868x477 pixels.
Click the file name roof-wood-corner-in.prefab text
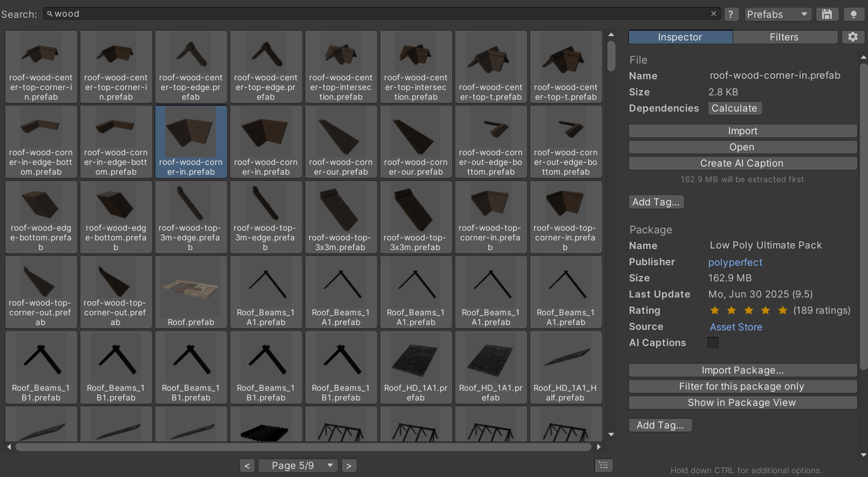click(x=775, y=76)
